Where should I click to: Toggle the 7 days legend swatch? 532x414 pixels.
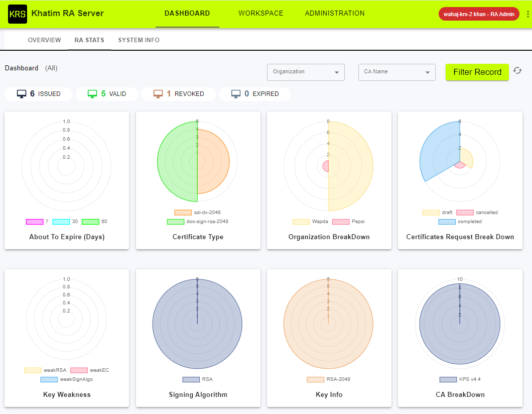(x=35, y=222)
